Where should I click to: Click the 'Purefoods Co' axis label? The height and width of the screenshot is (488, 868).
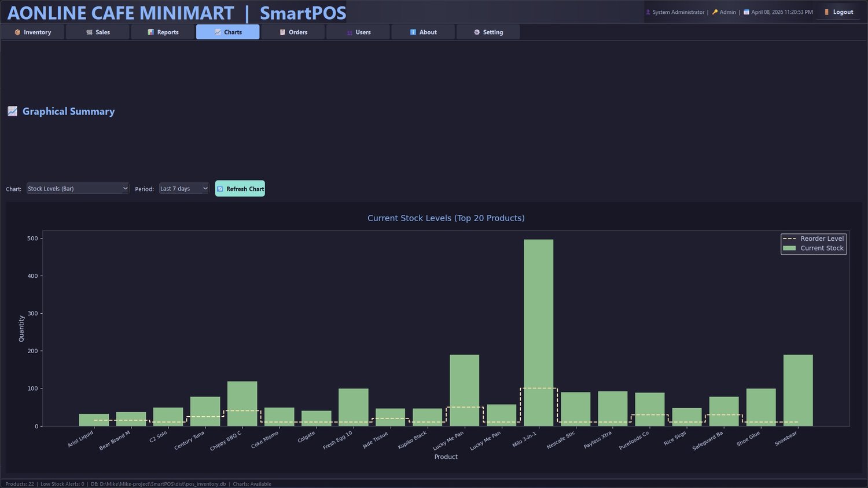(x=634, y=441)
